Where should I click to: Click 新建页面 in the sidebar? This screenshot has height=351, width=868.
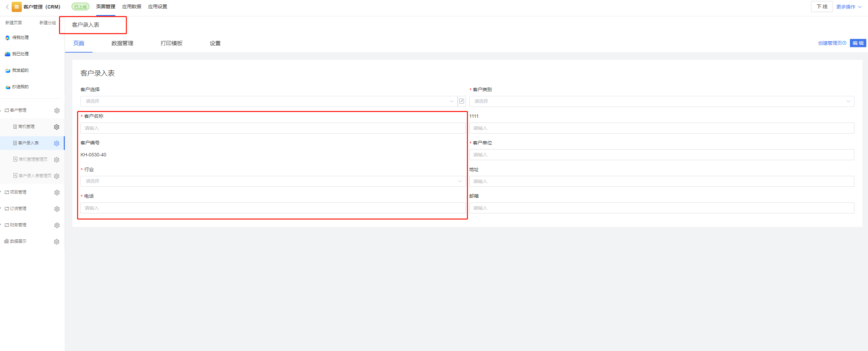coord(14,23)
